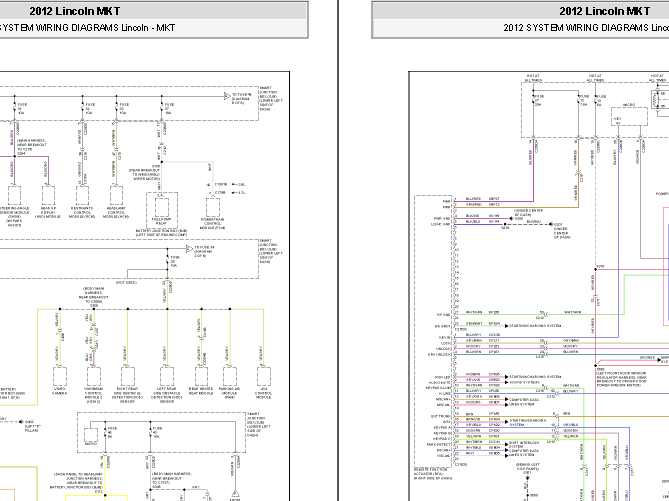
Task: Select right page subtitle "2012 SYSTEM WIRING DIAGRAMS"
Action: [576, 28]
